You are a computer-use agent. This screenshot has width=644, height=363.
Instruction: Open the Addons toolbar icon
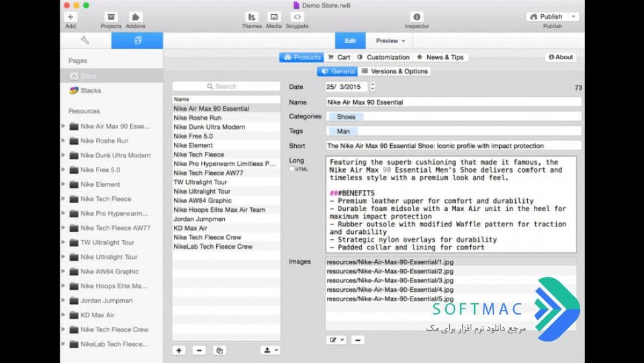[x=136, y=17]
